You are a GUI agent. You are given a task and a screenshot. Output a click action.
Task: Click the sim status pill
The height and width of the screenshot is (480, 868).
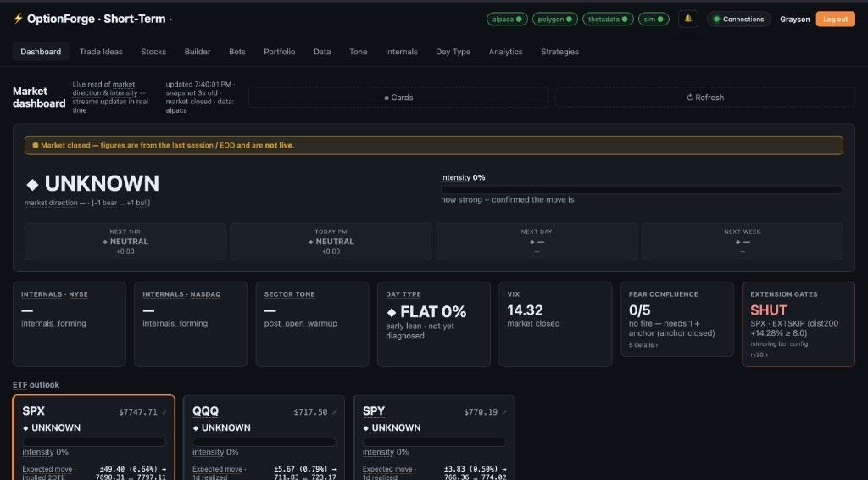click(654, 19)
